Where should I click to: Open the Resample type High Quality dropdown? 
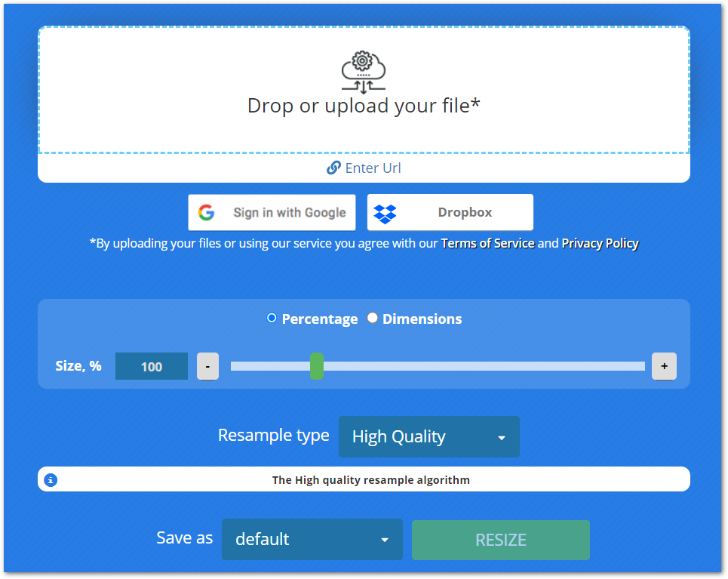(429, 436)
